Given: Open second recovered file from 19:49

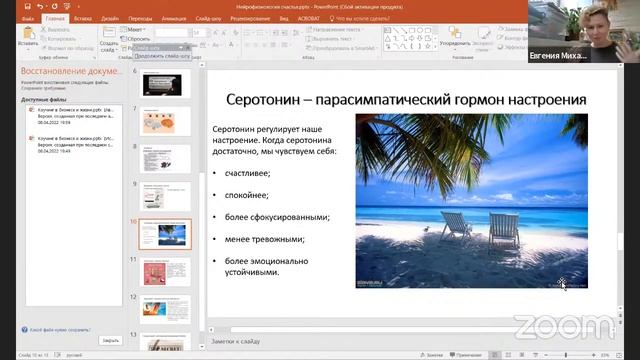Looking at the screenshot, I should 74,144.
